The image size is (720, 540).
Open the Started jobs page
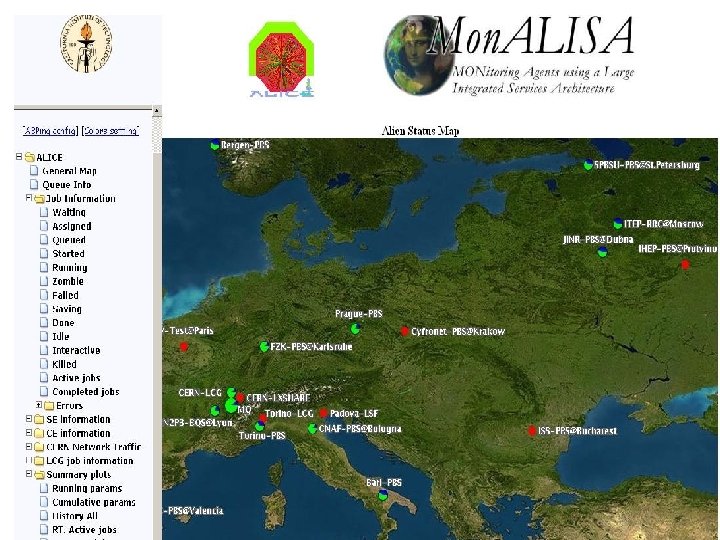click(x=68, y=254)
